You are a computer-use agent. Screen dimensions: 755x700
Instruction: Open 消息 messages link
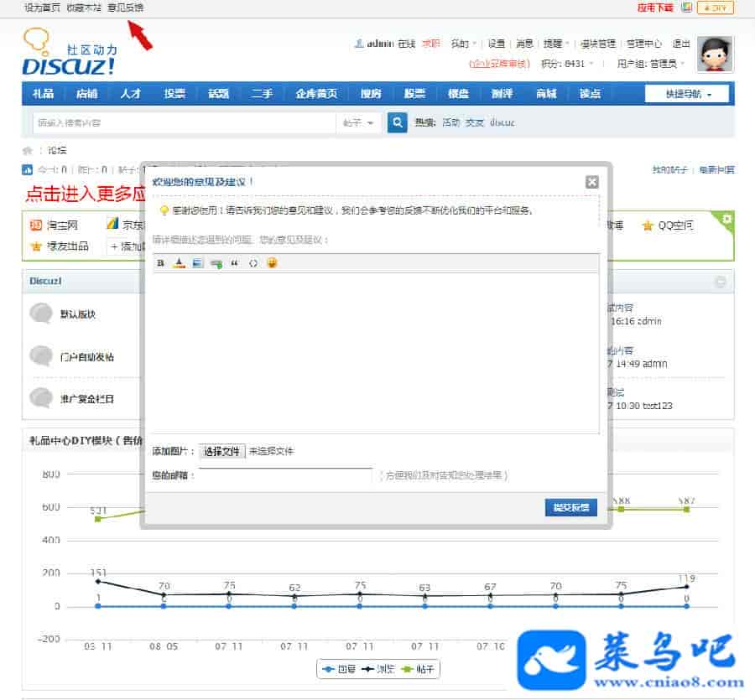[524, 44]
